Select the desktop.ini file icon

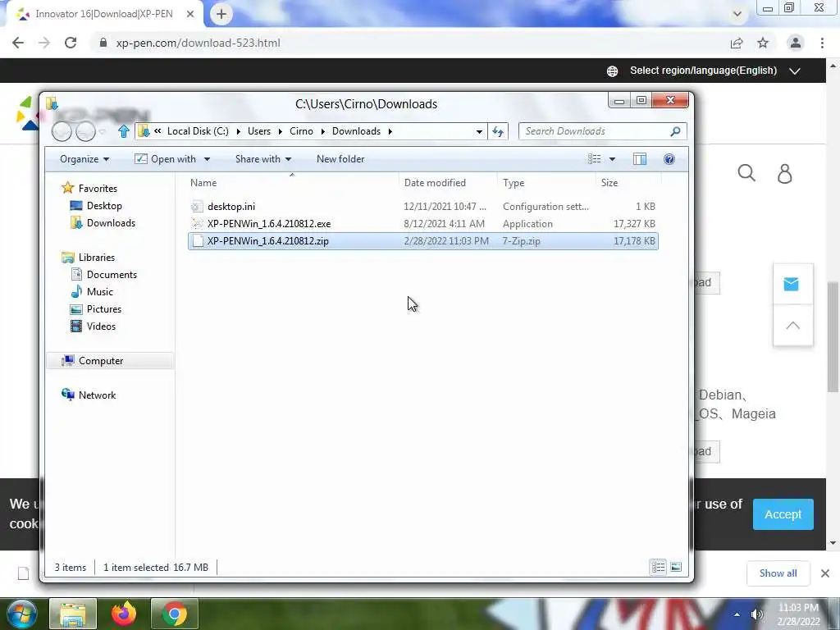coord(197,207)
